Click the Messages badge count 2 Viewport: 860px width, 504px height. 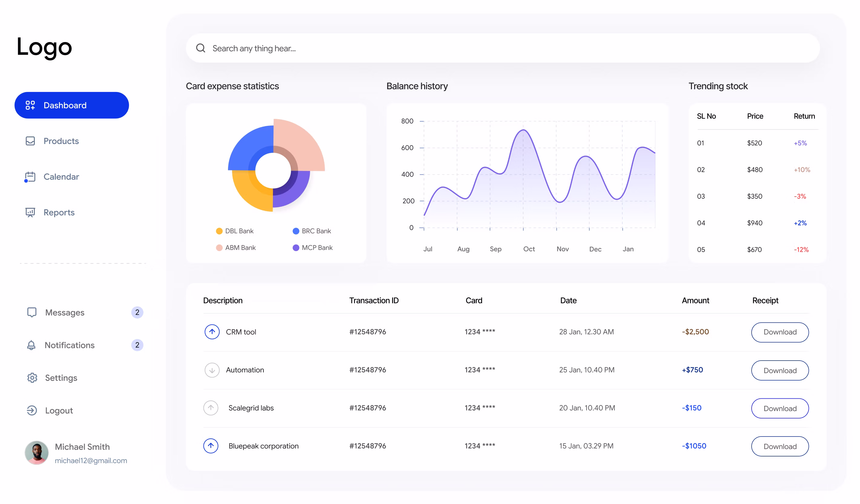click(x=137, y=313)
